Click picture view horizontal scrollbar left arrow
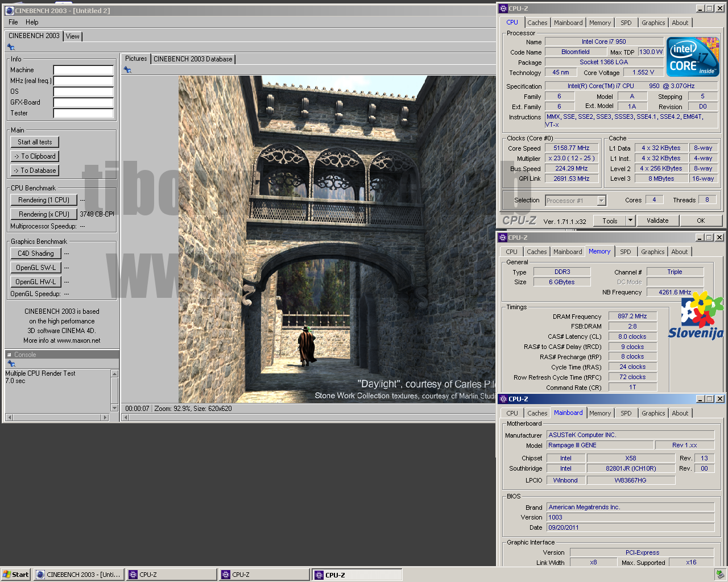Screen dimensions: 728x582 point(126,418)
